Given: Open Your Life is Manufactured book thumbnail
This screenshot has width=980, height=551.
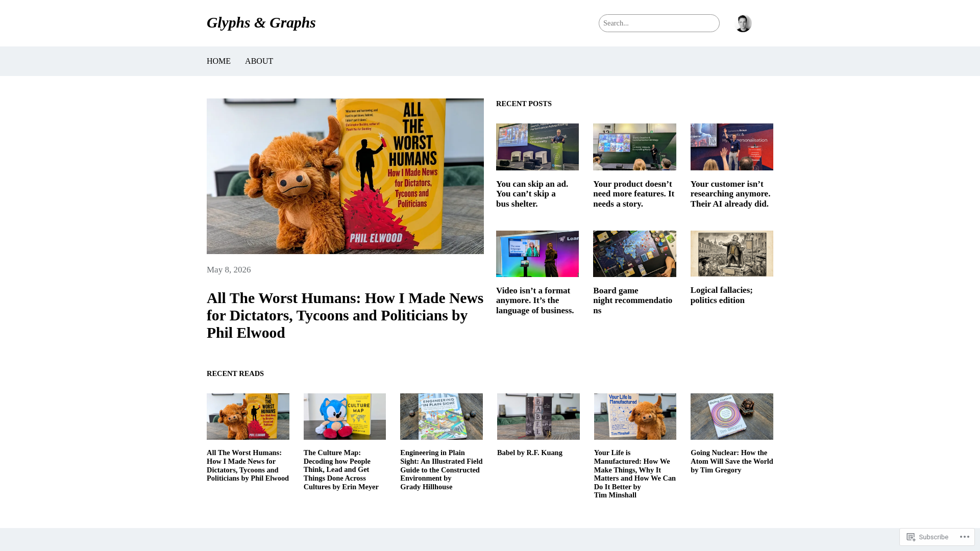Looking at the screenshot, I should click(635, 416).
